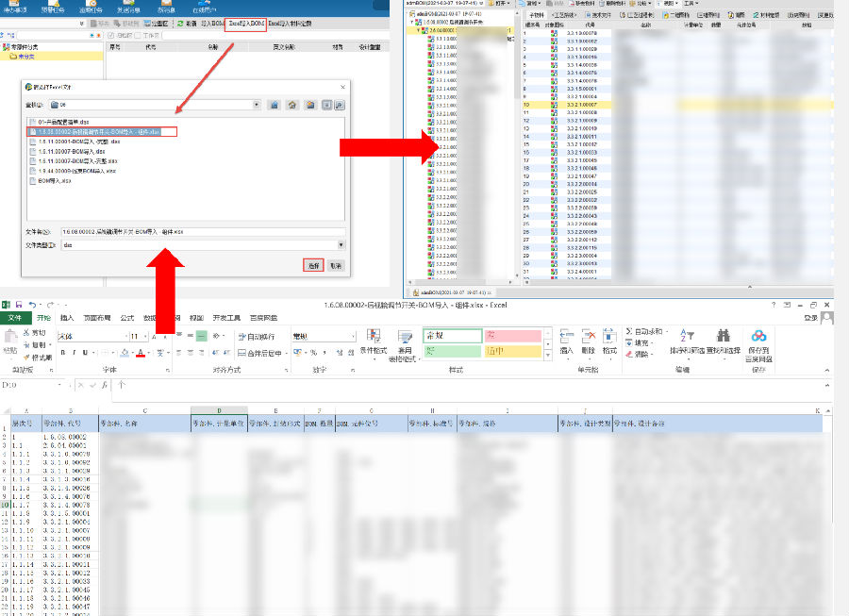The image size is (849, 616).
Task: Select the BOM导入.xlsx file in list
Action: click(62, 180)
